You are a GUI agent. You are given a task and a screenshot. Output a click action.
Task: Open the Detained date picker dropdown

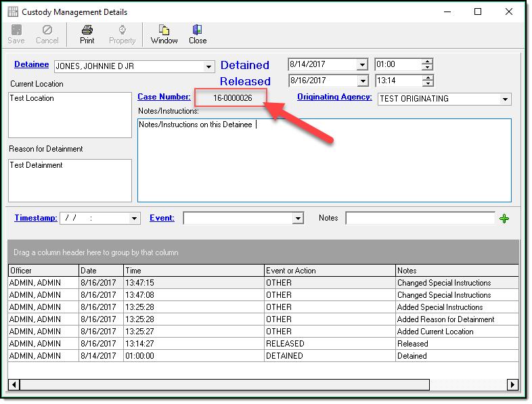(362, 65)
